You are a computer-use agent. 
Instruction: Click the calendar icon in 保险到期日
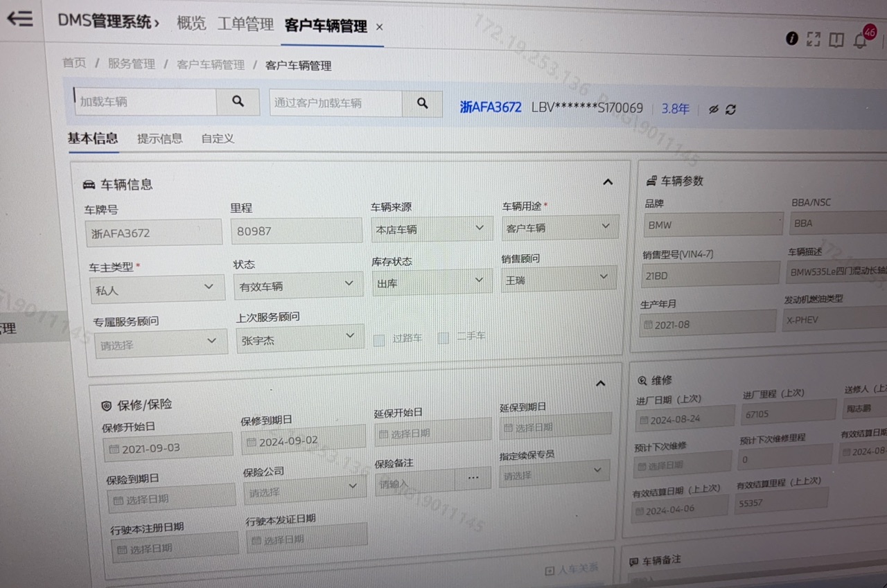click(x=118, y=499)
